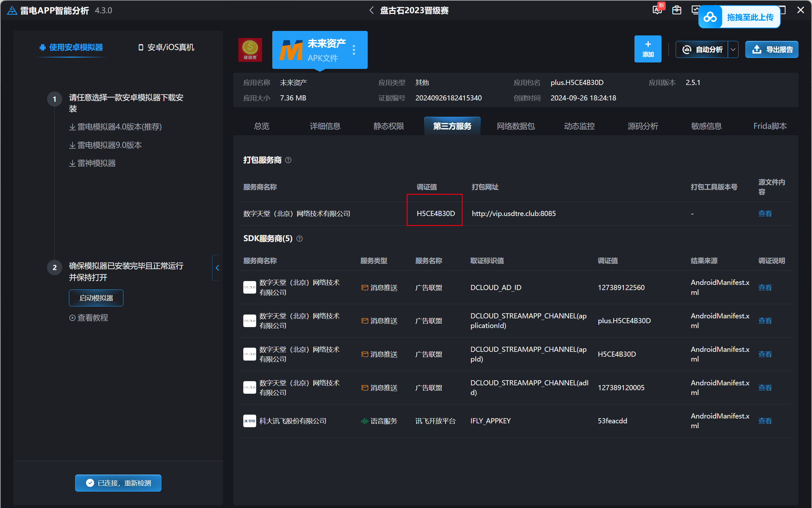
Task: Click 查看 for the 127389120005 row
Action: pos(765,388)
